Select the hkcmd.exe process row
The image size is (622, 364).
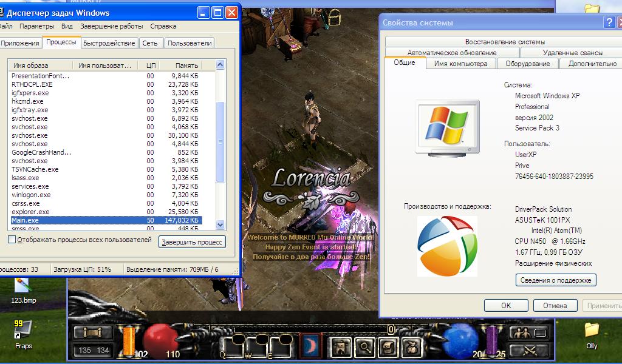106,101
